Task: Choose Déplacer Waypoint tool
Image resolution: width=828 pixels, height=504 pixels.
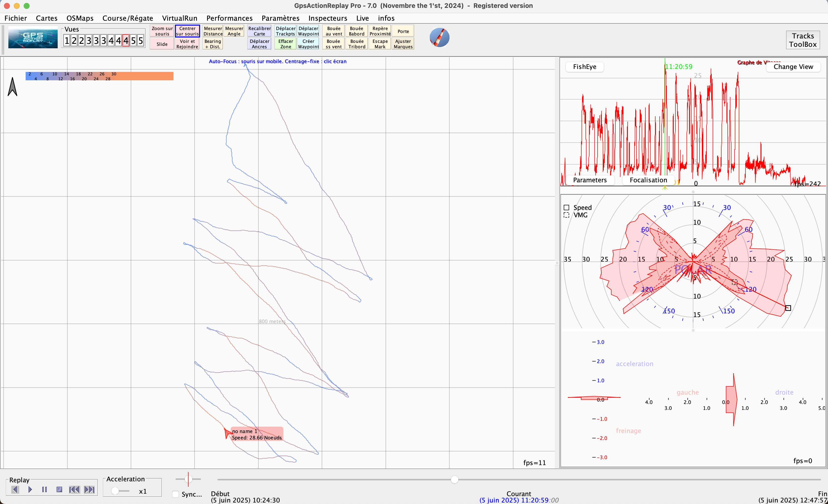Action: point(308,31)
